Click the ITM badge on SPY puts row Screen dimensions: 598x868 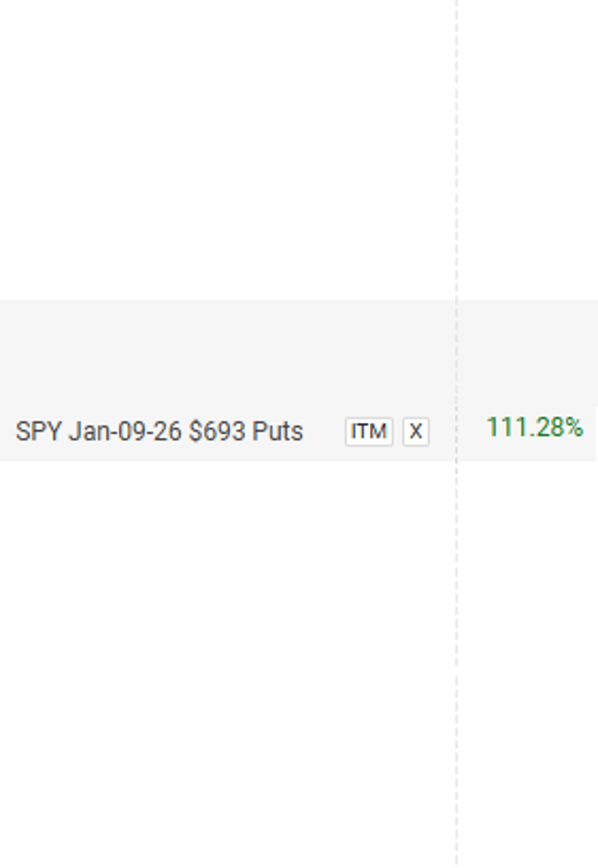pos(369,431)
